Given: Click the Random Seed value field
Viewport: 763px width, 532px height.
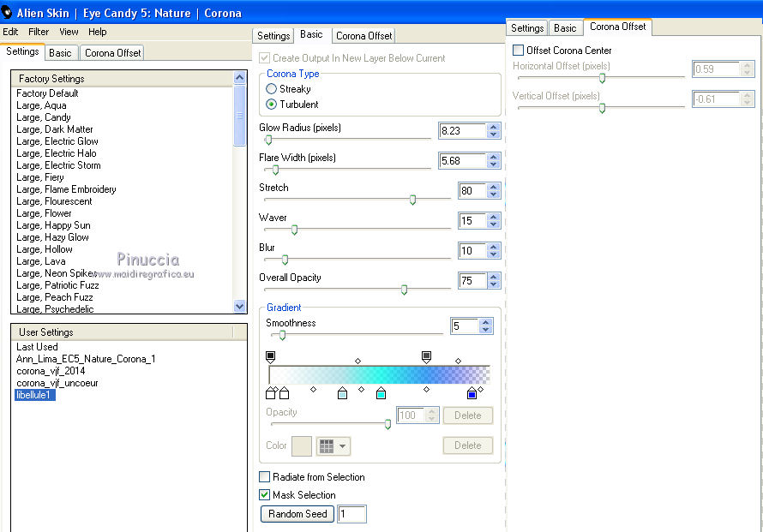Looking at the screenshot, I should [x=351, y=514].
